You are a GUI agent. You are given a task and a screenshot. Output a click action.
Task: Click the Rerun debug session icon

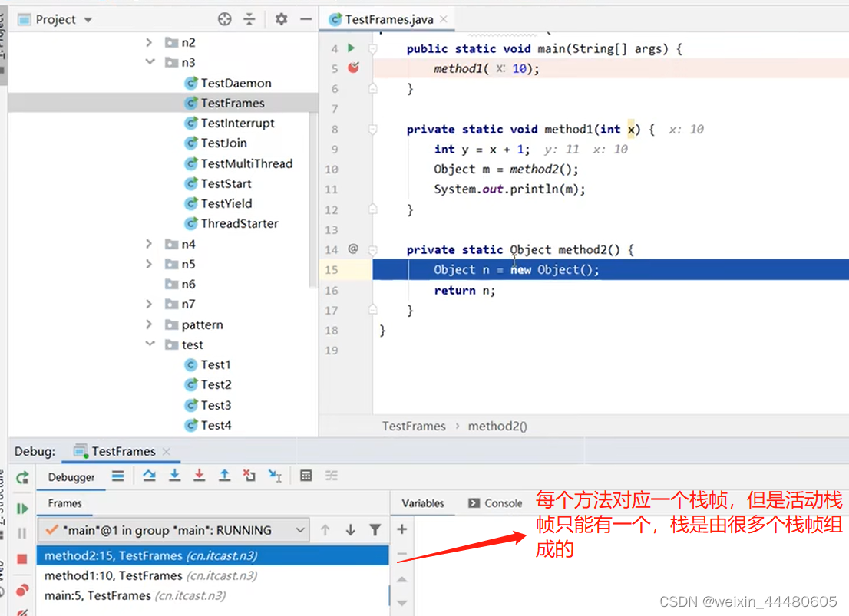coord(22,476)
